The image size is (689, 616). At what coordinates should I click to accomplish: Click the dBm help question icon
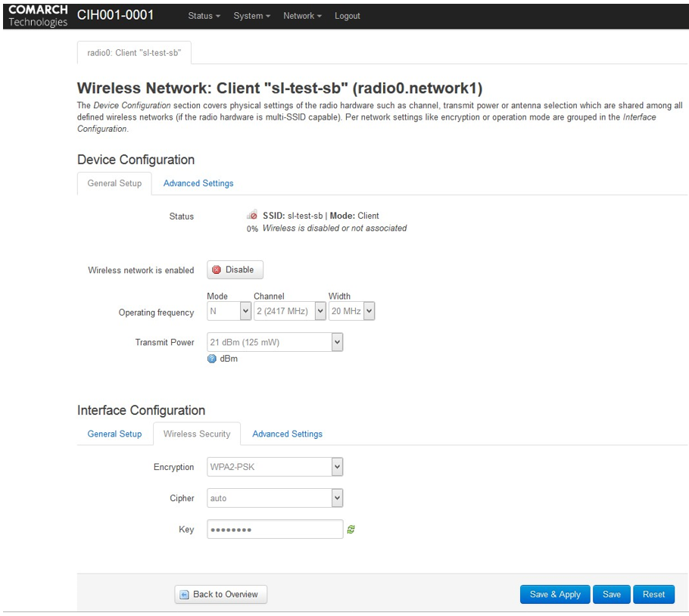pyautogui.click(x=212, y=359)
